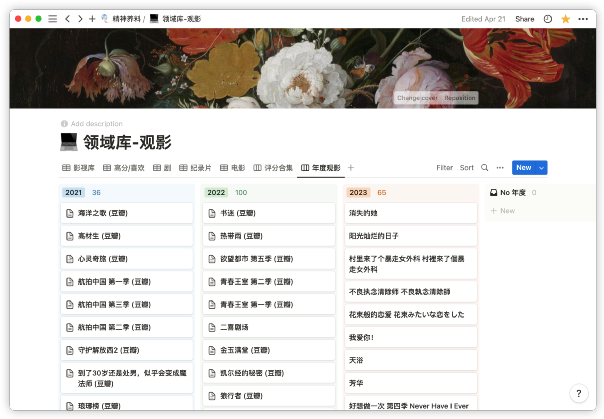This screenshot has width=604, height=419.
Task: Switch to the 影视库 view tab
Action: tap(78, 168)
